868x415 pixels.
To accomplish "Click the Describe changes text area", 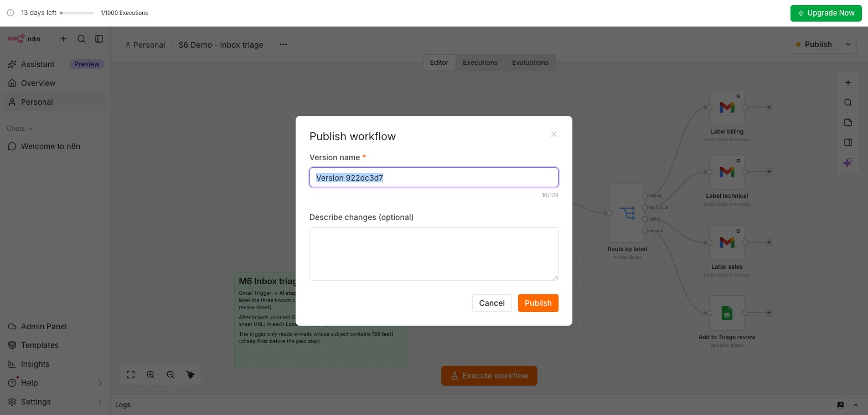I will 434,254.
